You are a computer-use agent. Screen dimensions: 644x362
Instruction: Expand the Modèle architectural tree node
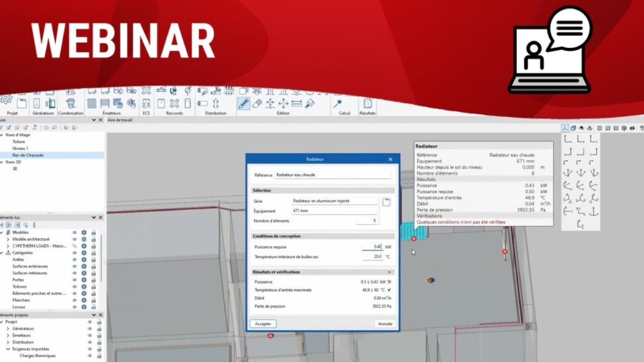pos(8,239)
